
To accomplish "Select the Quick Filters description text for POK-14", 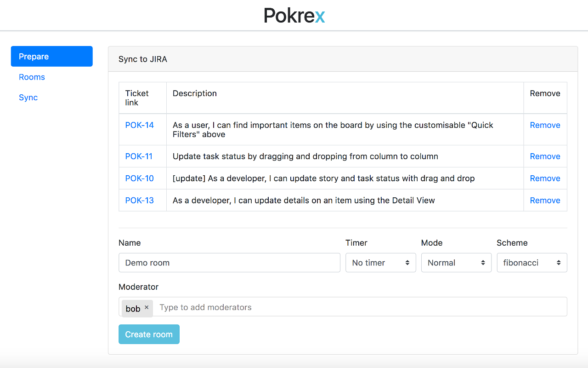I will pyautogui.click(x=333, y=130).
